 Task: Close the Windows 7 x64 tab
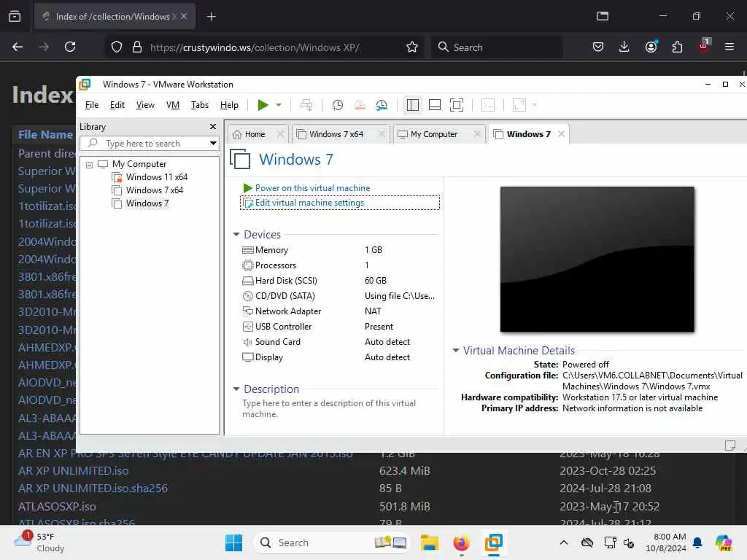(382, 134)
